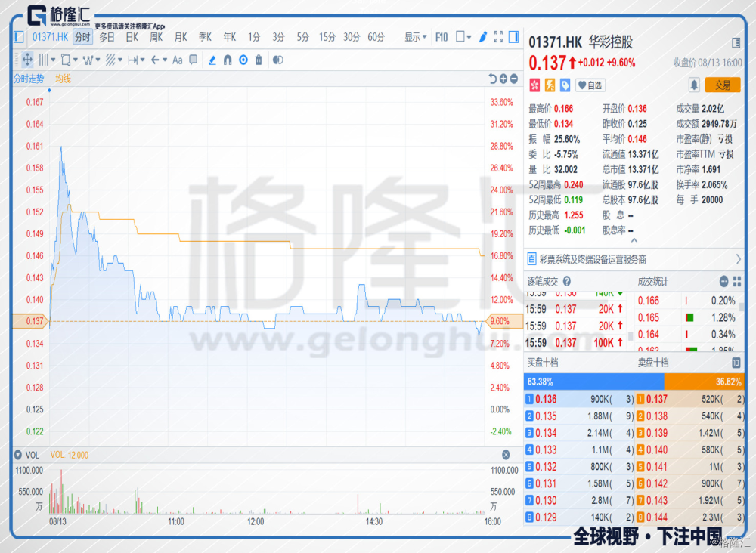
Task: Click the 36.62% sell ratio bar
Action: pos(704,382)
